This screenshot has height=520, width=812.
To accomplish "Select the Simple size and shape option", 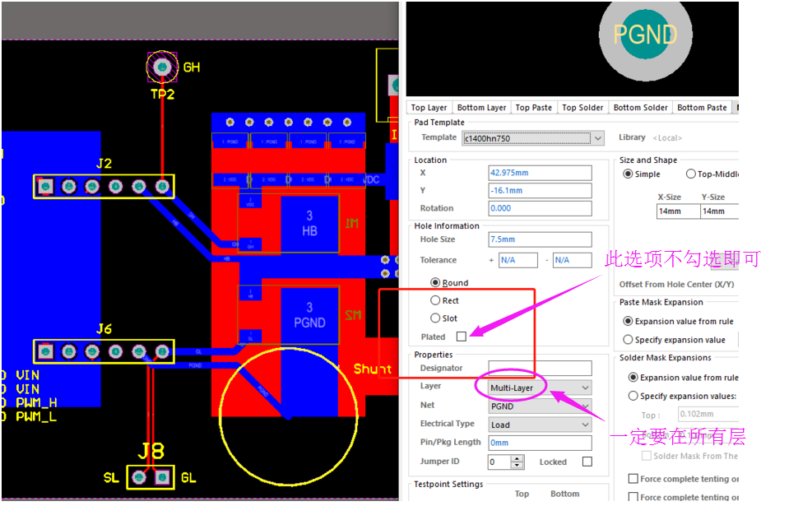I will click(629, 174).
